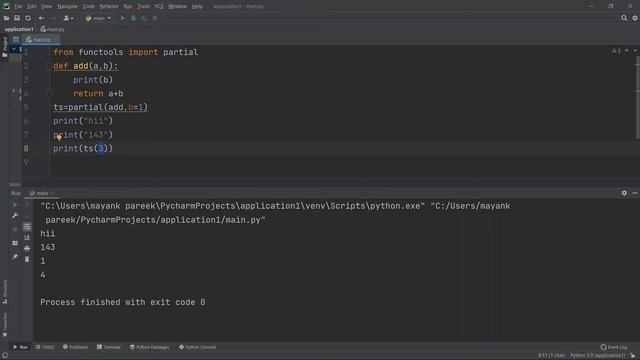Viewport: 640px width, 360px height.
Task: Click main.py breadcrumb in navigation bar
Action: tap(53, 29)
